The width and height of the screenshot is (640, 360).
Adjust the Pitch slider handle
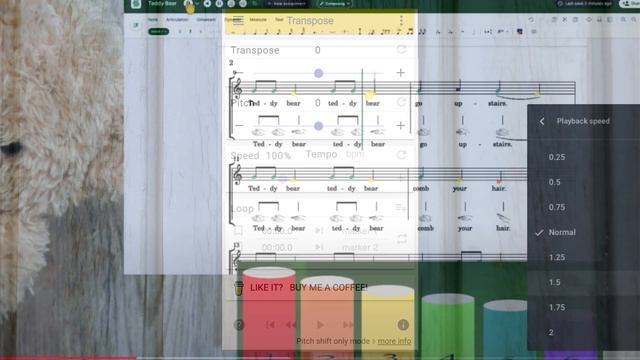point(318,126)
